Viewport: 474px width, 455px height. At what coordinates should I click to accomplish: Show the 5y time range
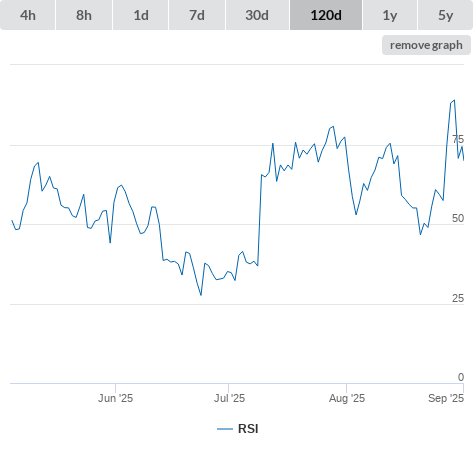(445, 15)
